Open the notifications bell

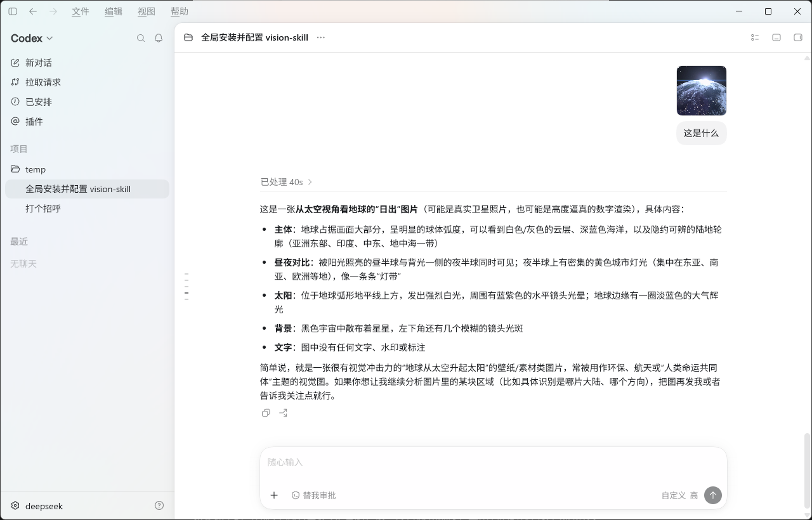159,38
